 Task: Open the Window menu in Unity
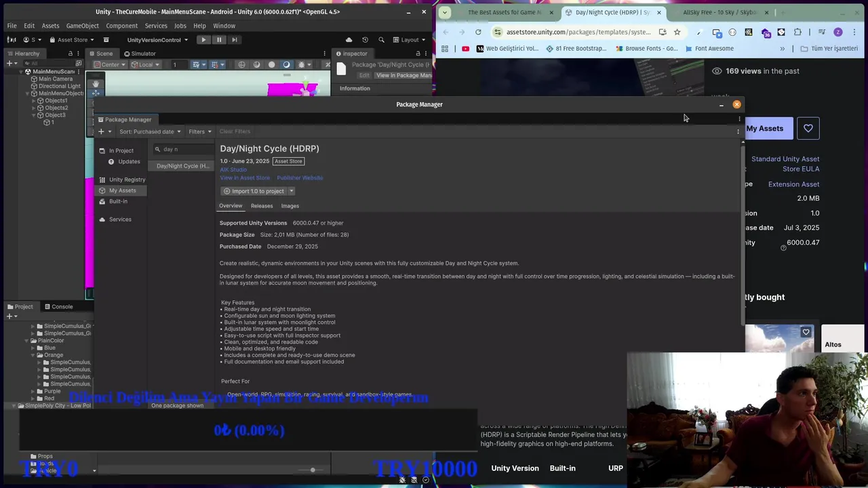pyautogui.click(x=224, y=26)
